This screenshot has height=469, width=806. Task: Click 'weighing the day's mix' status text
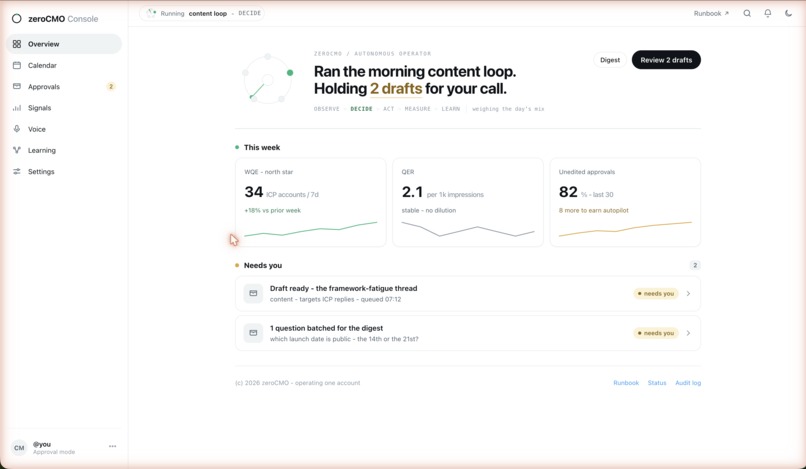pos(508,109)
